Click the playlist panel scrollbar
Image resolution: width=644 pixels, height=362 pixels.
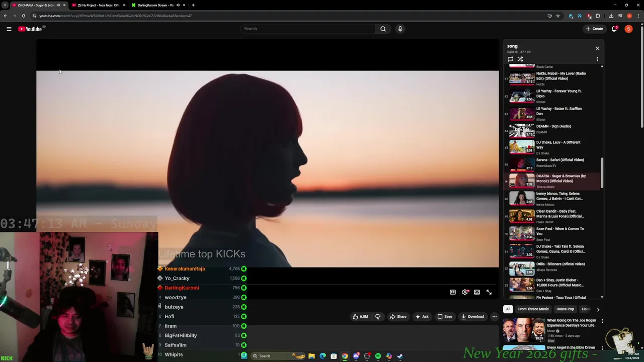602,173
